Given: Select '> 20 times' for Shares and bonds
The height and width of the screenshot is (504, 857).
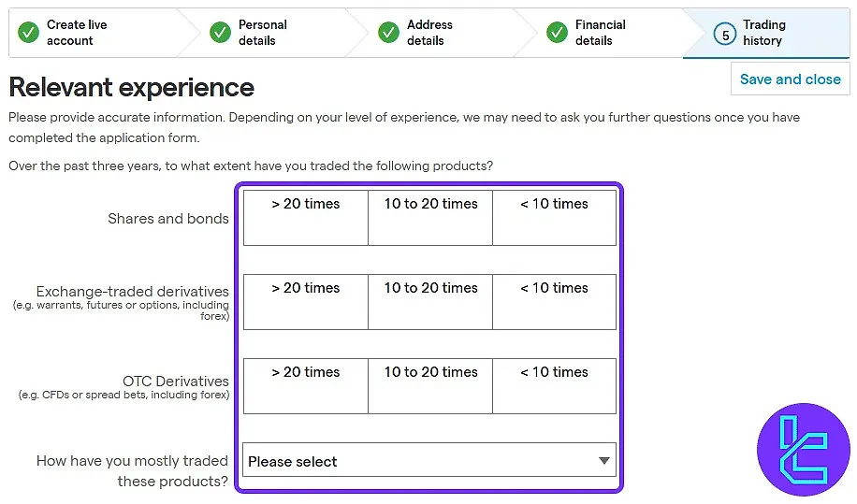Looking at the screenshot, I should [306, 218].
